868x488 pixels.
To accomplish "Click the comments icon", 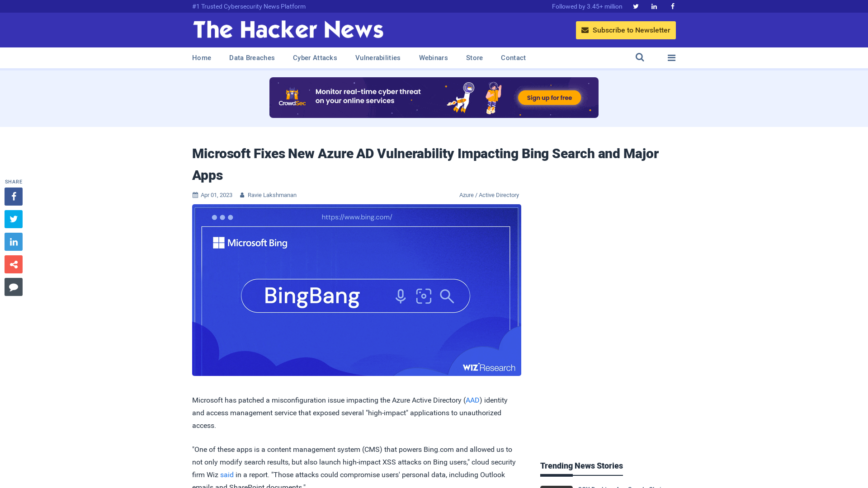I will point(13,286).
